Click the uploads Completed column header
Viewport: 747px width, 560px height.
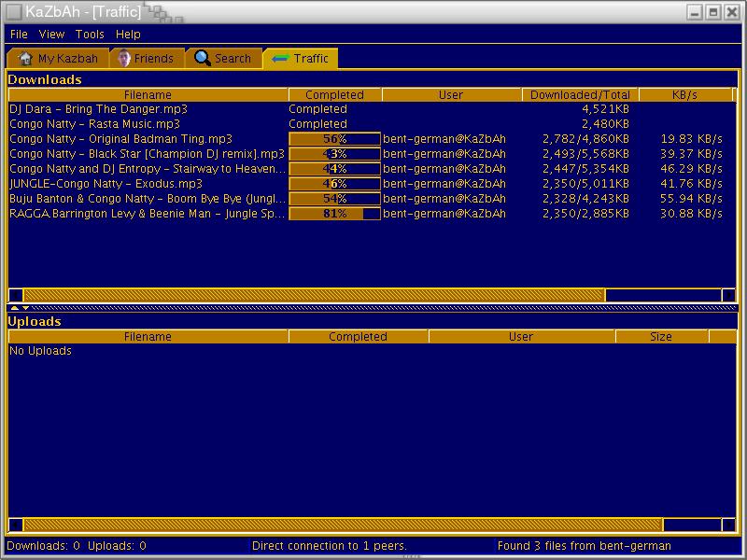358,337
